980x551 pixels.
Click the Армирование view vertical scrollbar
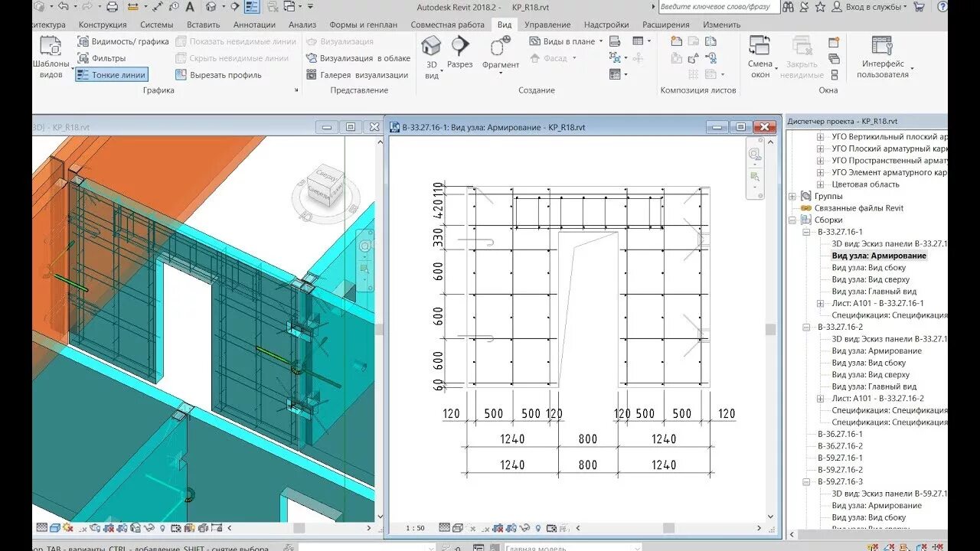point(771,329)
